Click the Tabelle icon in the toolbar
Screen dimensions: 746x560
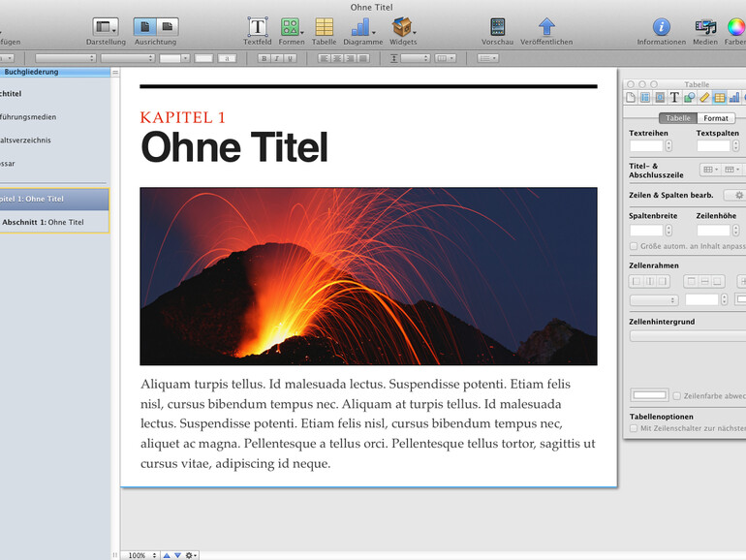(x=324, y=27)
